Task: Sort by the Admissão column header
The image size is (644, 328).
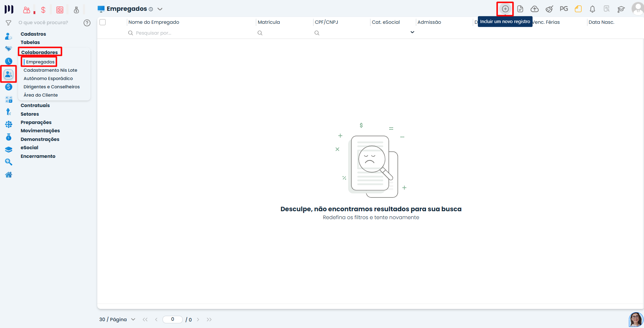Action: tap(429, 22)
